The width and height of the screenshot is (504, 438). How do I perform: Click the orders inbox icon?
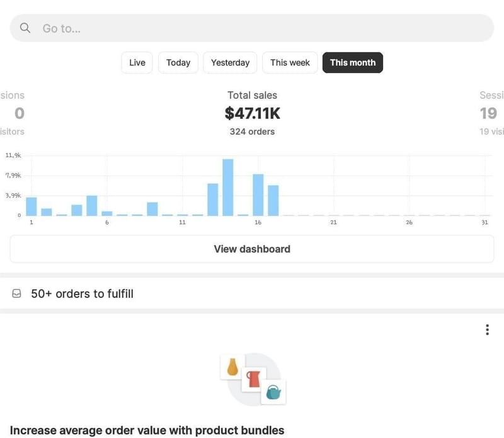click(17, 293)
